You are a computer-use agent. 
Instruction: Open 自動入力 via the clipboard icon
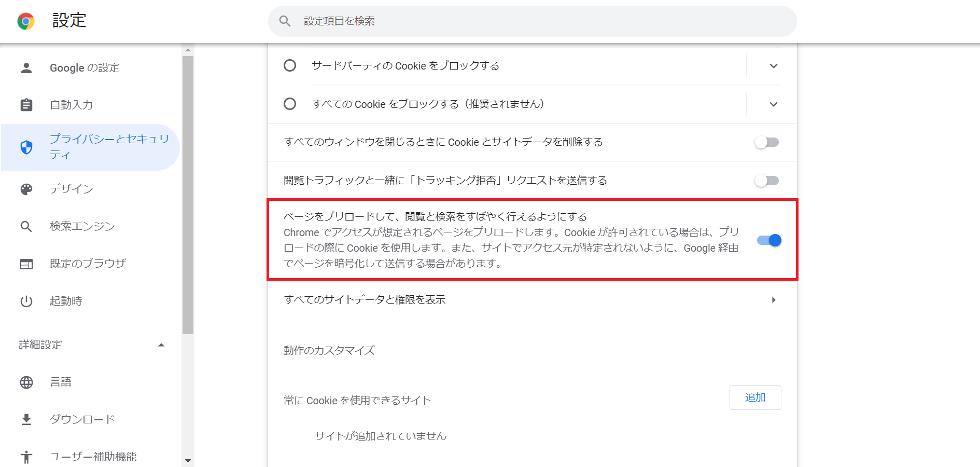tap(26, 105)
